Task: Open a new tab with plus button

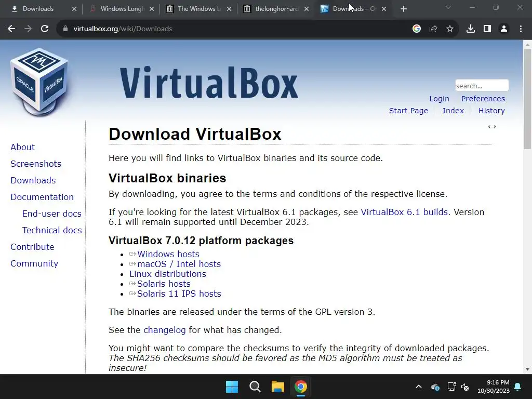Action: (x=403, y=9)
